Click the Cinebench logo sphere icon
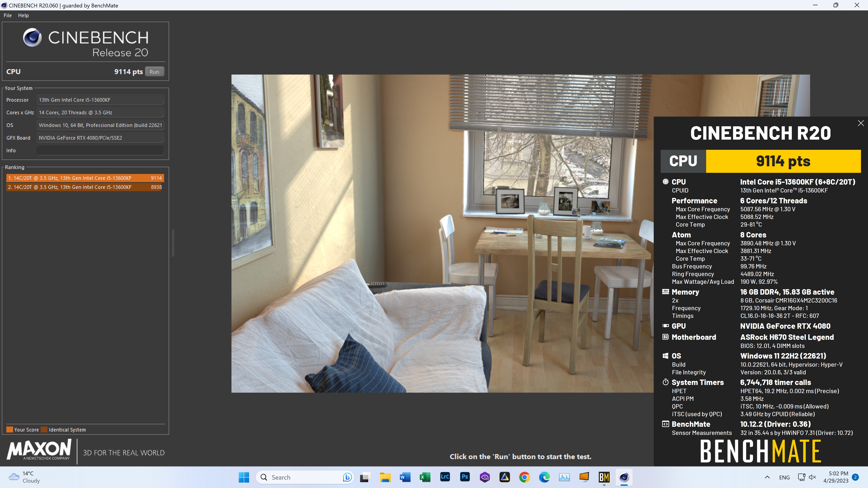The image size is (868, 488). pos(32,37)
